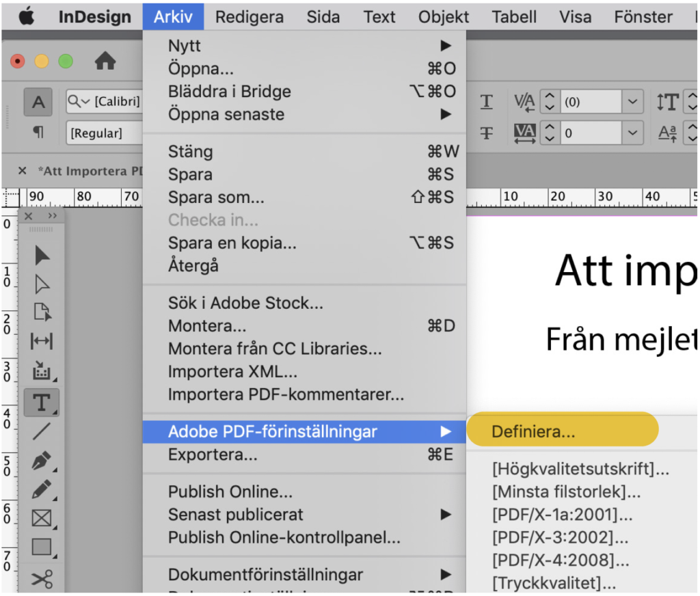This screenshot has width=700, height=596.
Task: Open the InDesign application menu
Action: coord(94,17)
